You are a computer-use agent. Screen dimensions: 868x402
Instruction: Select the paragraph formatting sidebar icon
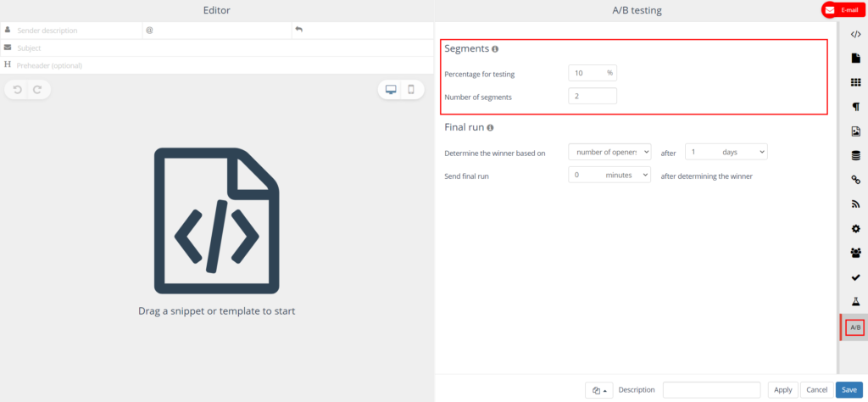[x=855, y=107]
